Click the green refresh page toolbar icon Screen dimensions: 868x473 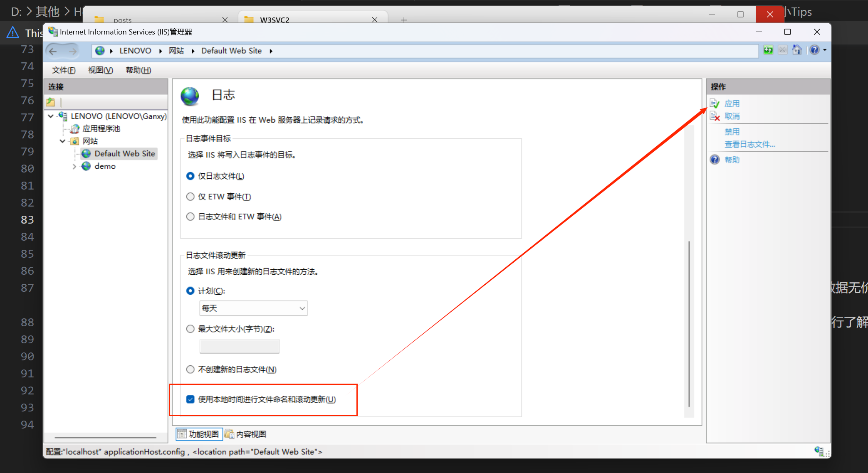pos(768,50)
